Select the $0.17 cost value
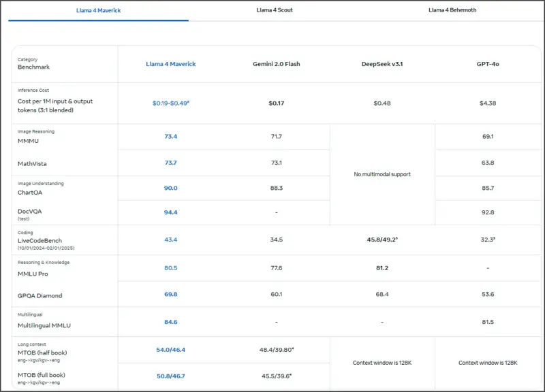This screenshot has width=545, height=392. 277,103
